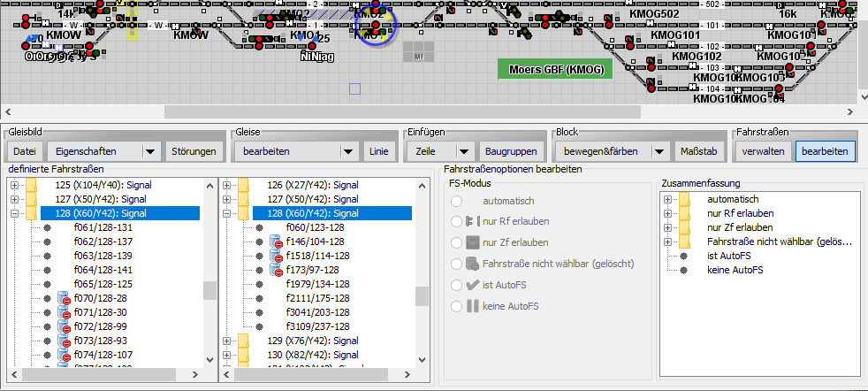This screenshot has height=391, width=868.
Task: Click the Fahrstraßen 'verwalten' button
Action: pyautogui.click(x=763, y=151)
